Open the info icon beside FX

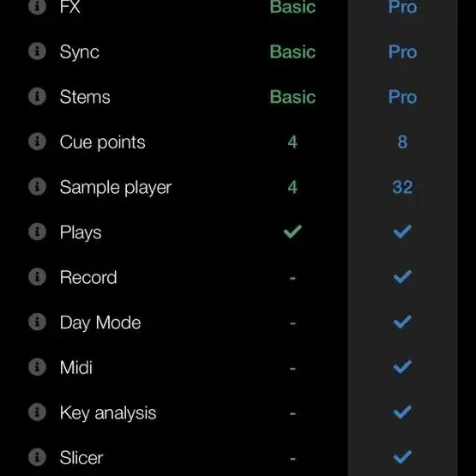(37, 6)
